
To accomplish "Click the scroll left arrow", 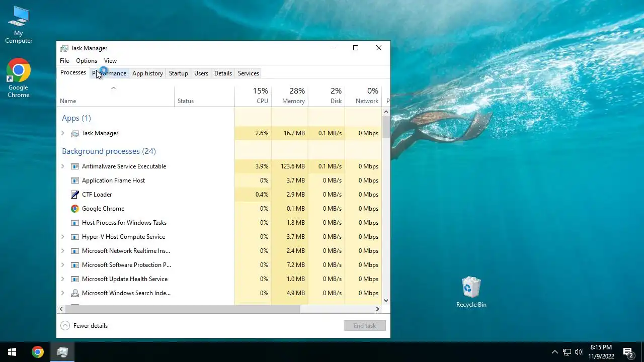I will [61, 309].
